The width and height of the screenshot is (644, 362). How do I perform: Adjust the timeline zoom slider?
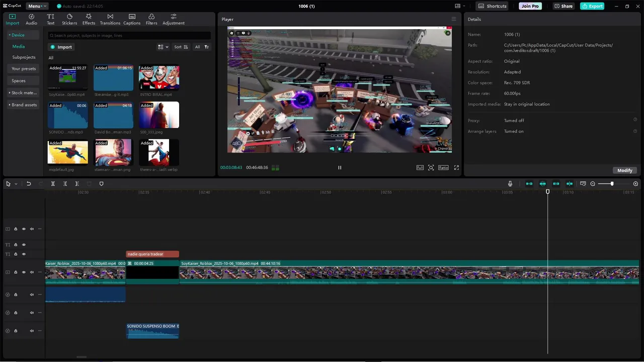point(612,184)
